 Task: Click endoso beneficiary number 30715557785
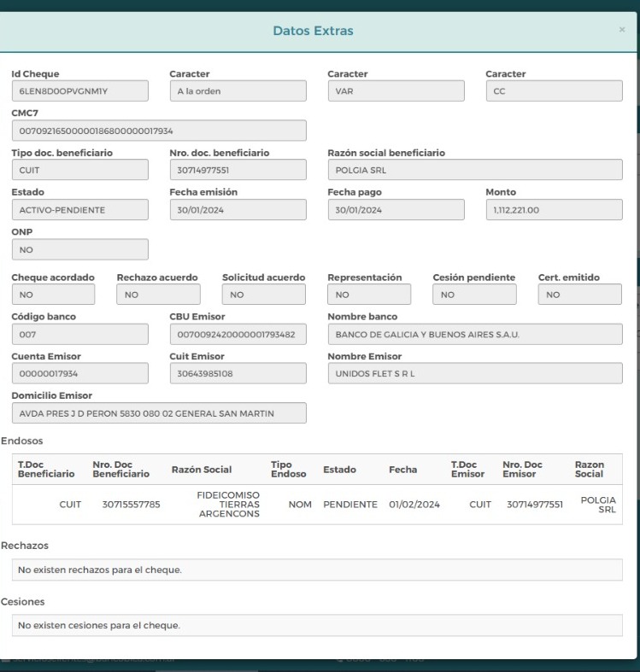click(131, 505)
